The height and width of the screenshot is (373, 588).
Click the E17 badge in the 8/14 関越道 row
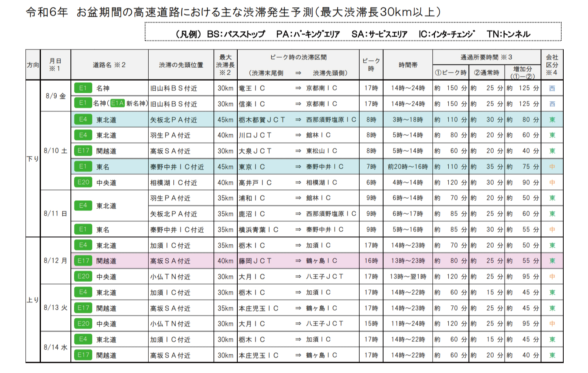[x=83, y=355]
